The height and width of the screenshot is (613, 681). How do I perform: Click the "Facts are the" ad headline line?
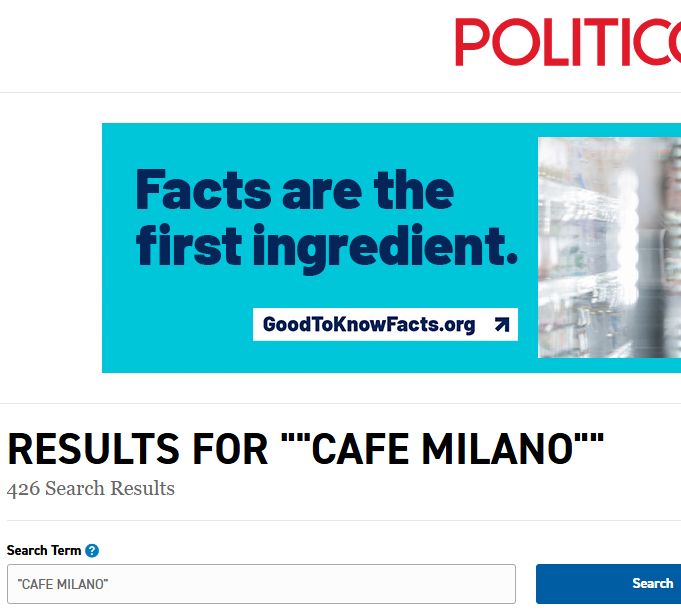(x=294, y=190)
